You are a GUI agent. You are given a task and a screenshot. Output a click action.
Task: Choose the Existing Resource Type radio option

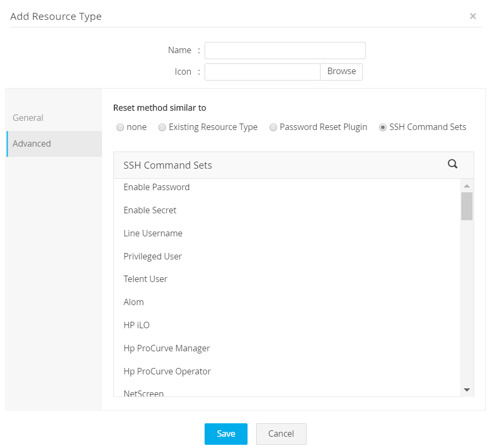[x=162, y=127]
